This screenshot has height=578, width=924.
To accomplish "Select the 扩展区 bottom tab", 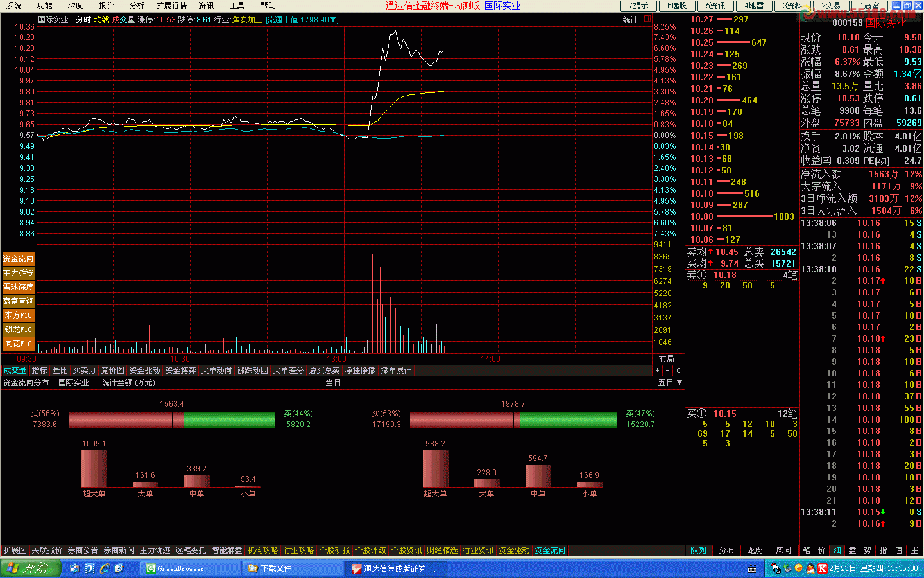I will (15, 550).
